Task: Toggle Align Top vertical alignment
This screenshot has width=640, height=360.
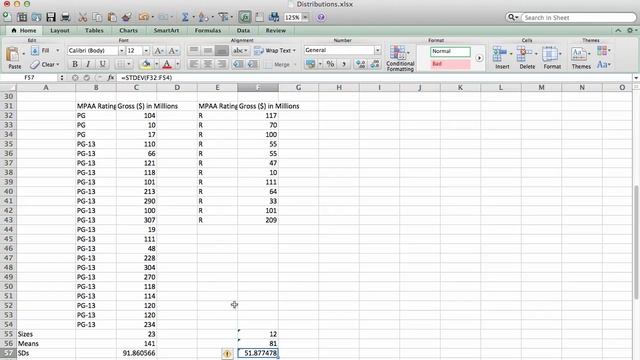Action: tap(194, 50)
